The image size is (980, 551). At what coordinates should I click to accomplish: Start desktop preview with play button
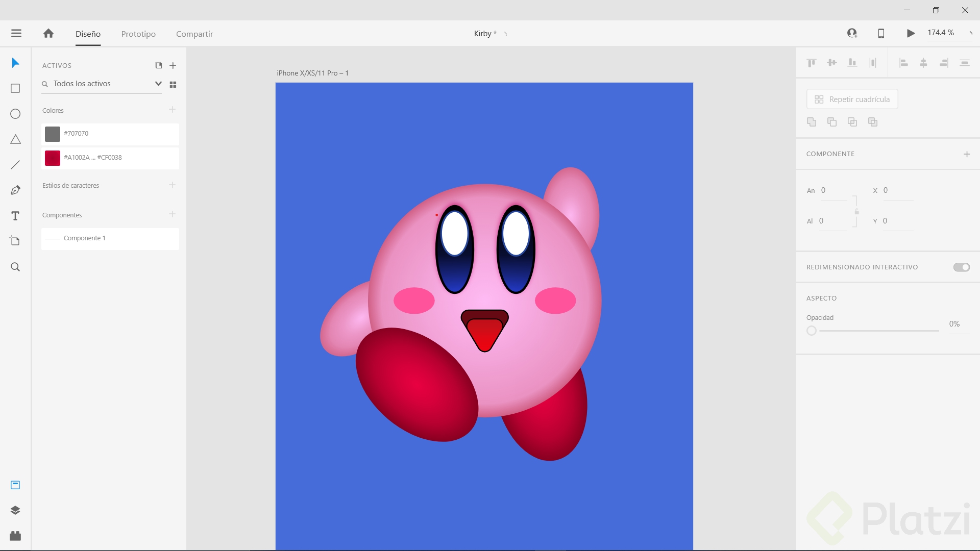(910, 33)
